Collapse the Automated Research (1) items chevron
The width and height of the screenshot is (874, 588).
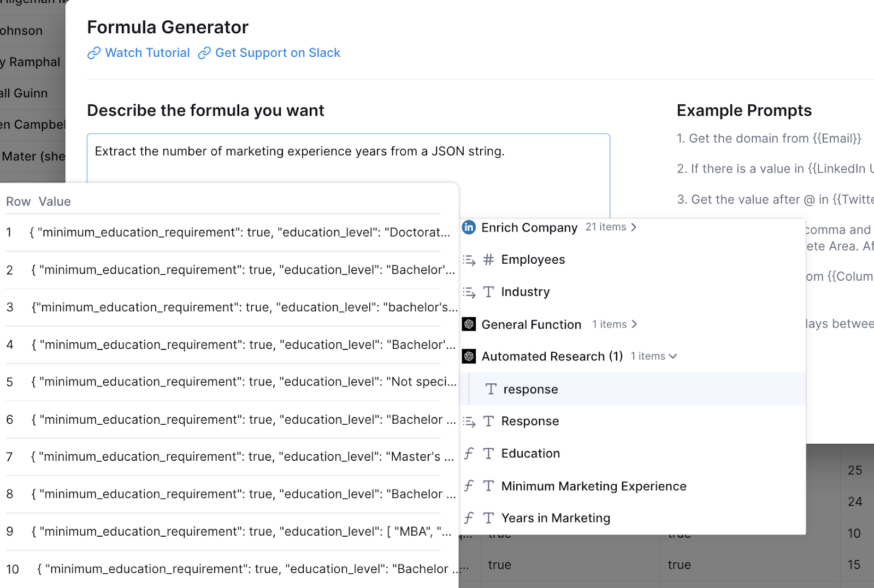click(x=673, y=357)
